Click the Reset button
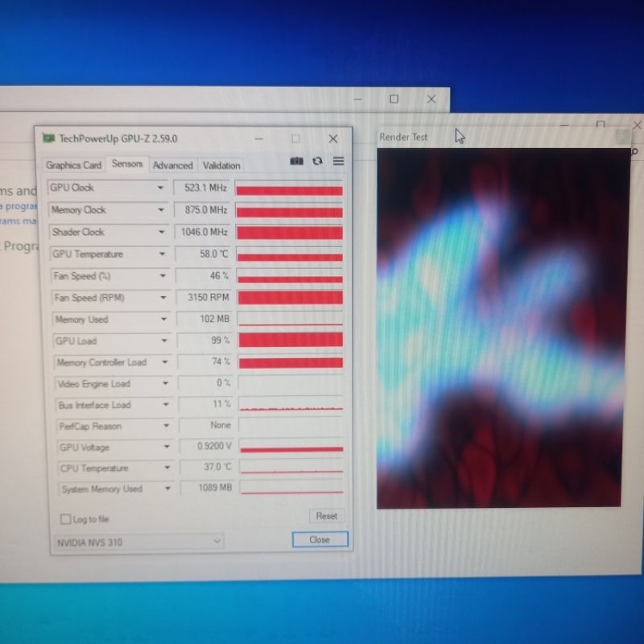The height and width of the screenshot is (644, 644). (326, 516)
